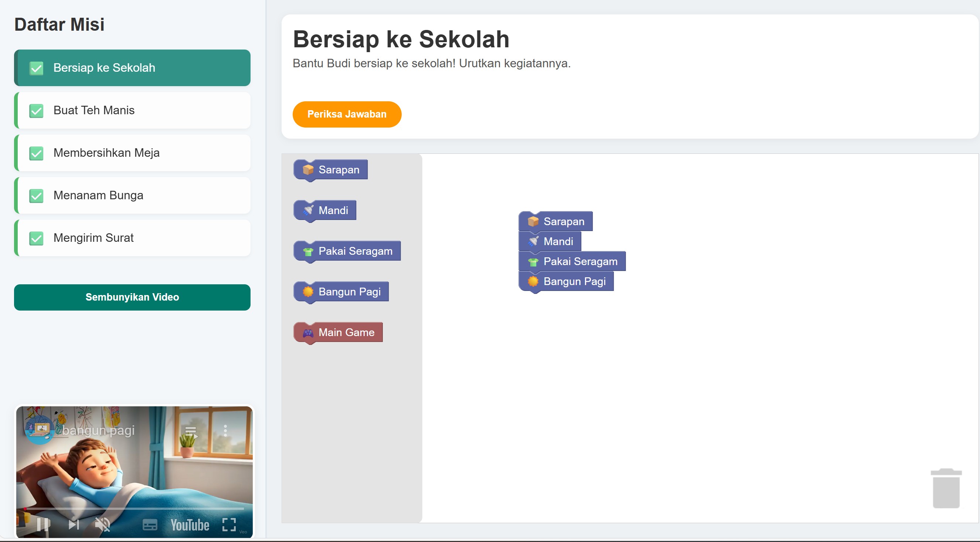
Task: Click the shirt icon on Pakai Seragam block
Action: click(x=307, y=251)
